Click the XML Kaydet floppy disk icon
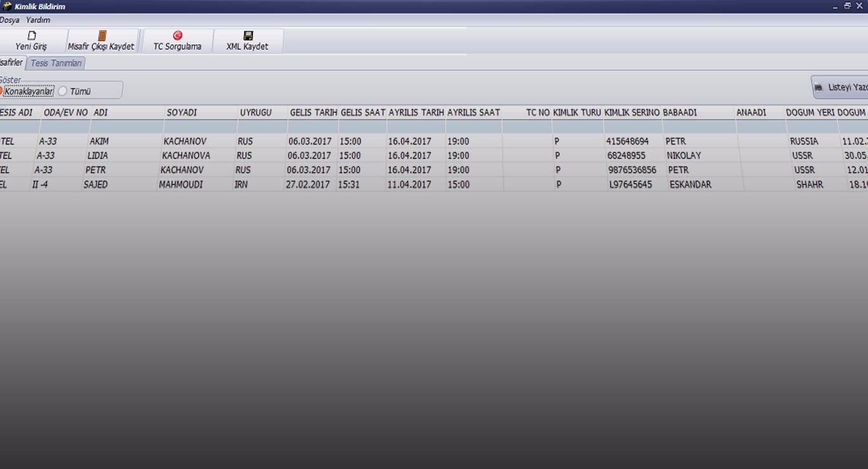 pyautogui.click(x=248, y=36)
